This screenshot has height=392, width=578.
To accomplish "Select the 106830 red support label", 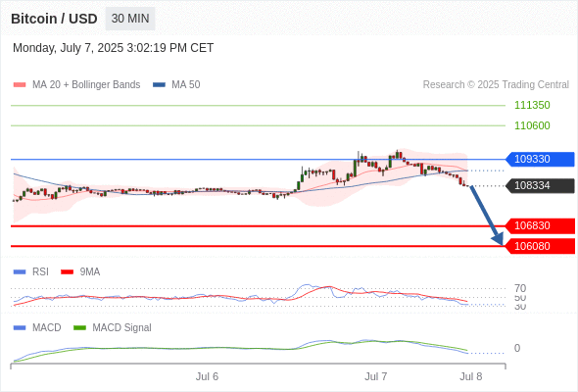I will click(x=540, y=225).
